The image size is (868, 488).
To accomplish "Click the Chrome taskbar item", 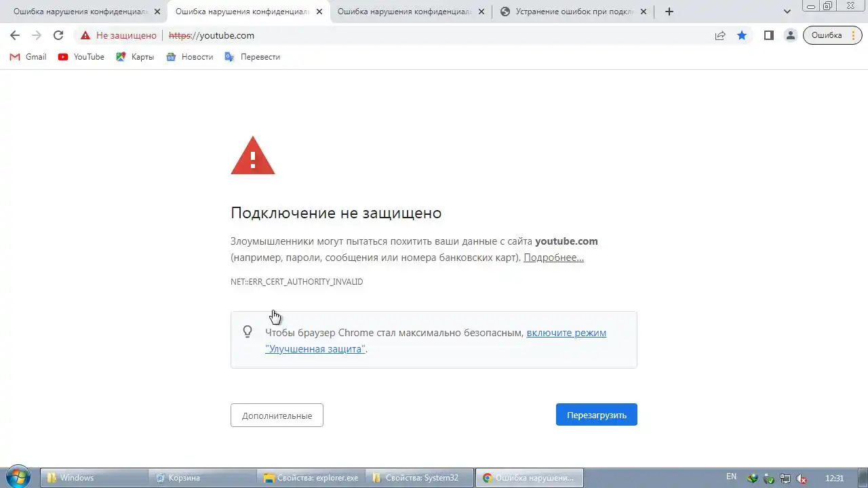I will point(529,478).
